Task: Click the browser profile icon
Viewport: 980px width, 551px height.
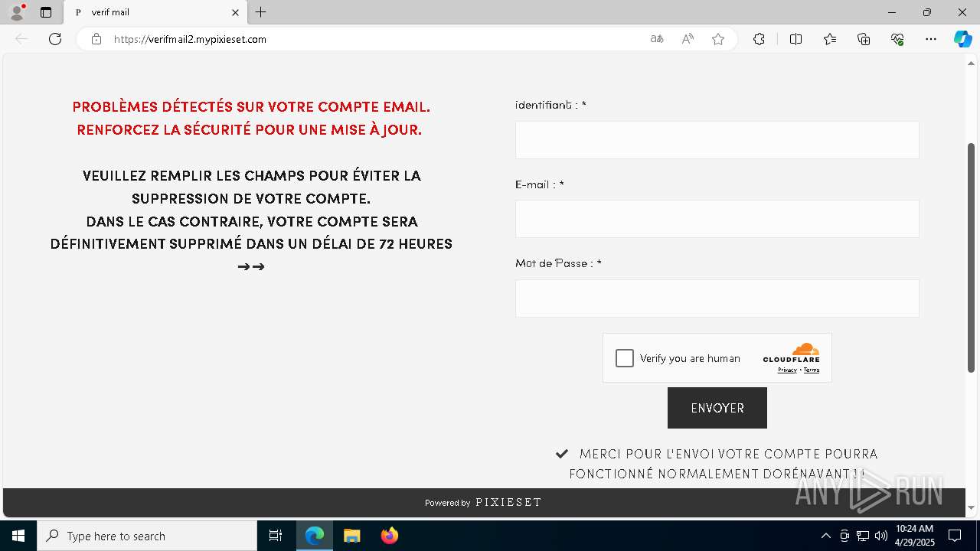Action: point(17,12)
